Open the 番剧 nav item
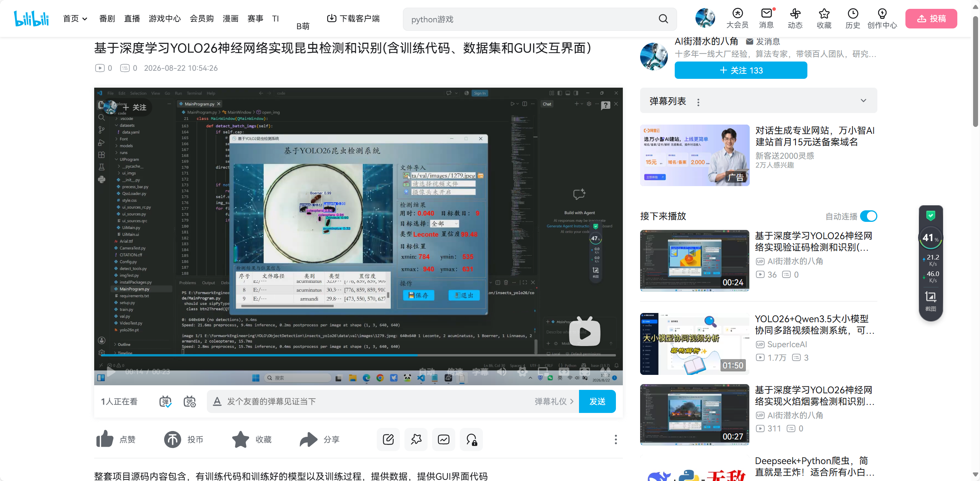 click(x=107, y=18)
